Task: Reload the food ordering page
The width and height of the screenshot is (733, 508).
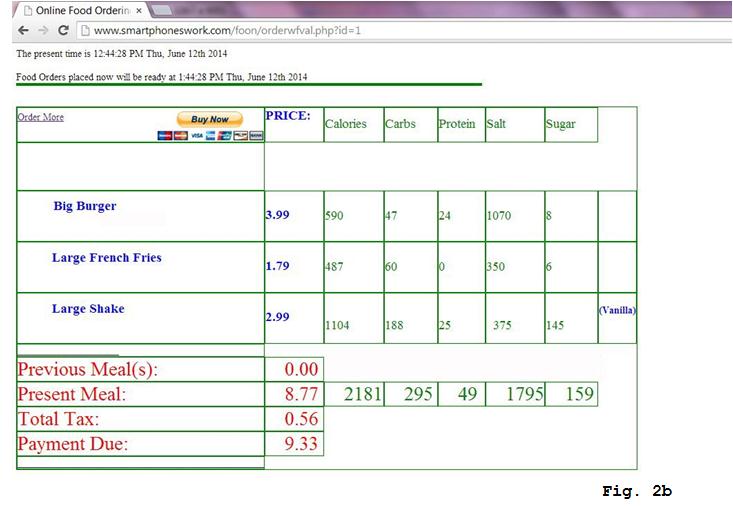Action: pos(64,30)
